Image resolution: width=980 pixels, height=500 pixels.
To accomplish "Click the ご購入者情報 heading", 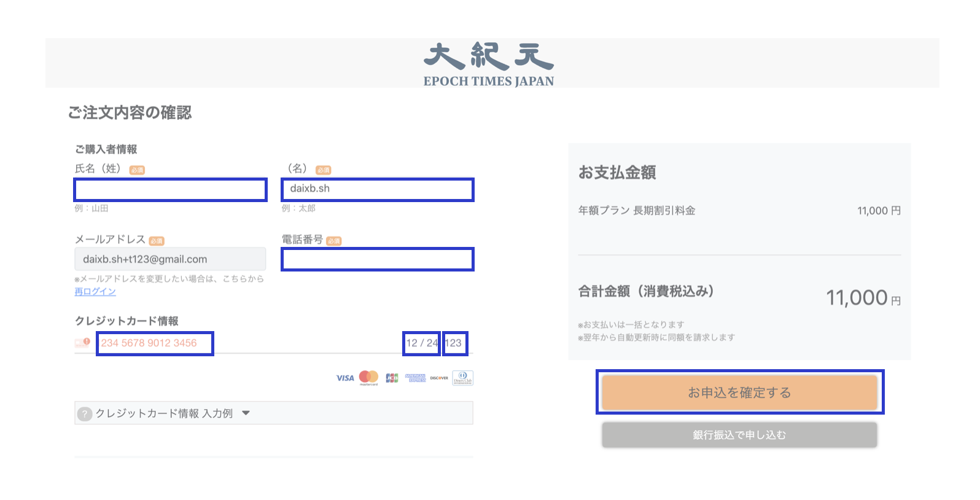I will [x=106, y=149].
